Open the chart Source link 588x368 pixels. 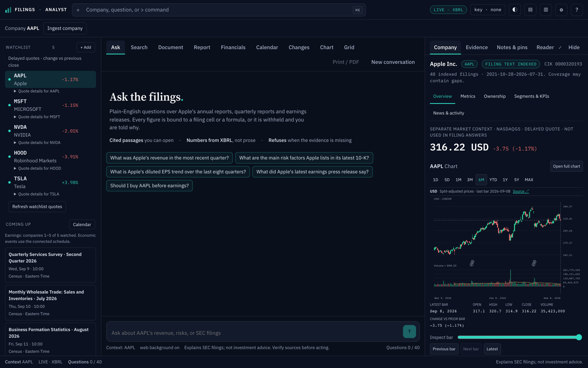521,191
